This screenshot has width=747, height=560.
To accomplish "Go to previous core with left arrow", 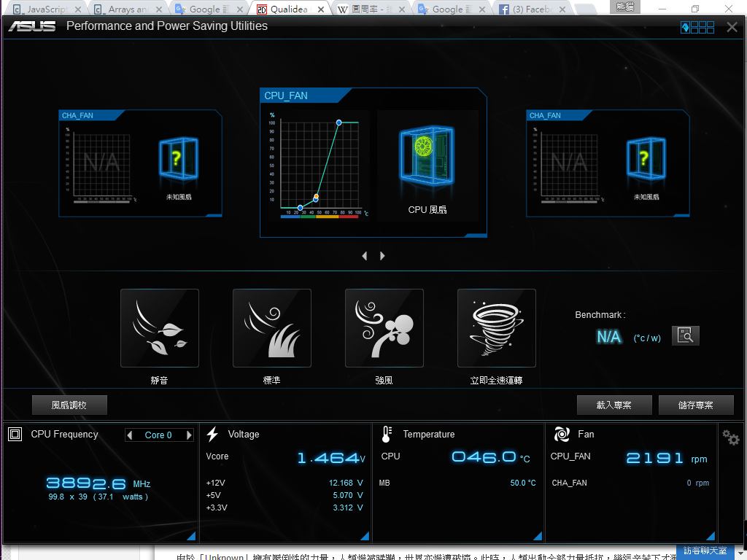I will click(x=131, y=435).
